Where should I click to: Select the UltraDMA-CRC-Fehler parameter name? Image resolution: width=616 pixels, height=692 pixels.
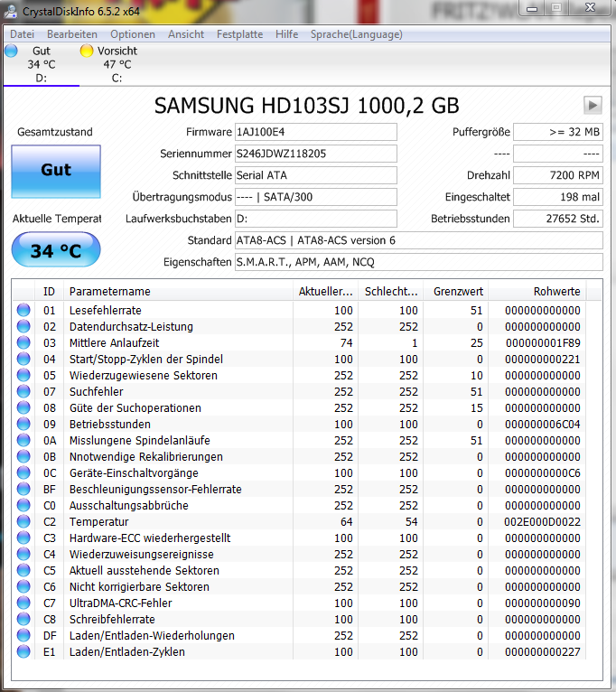tap(120, 603)
